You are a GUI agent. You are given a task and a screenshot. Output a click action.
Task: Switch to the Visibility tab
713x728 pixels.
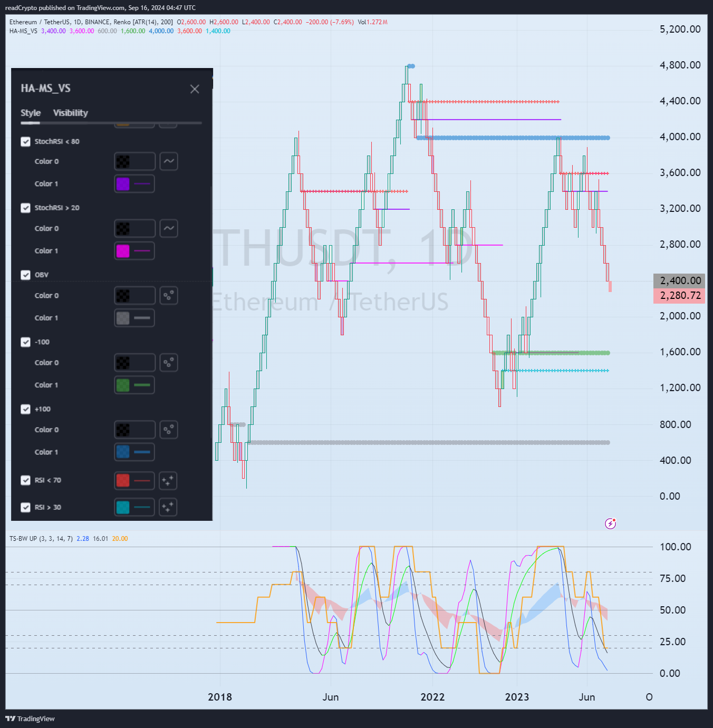(x=70, y=113)
